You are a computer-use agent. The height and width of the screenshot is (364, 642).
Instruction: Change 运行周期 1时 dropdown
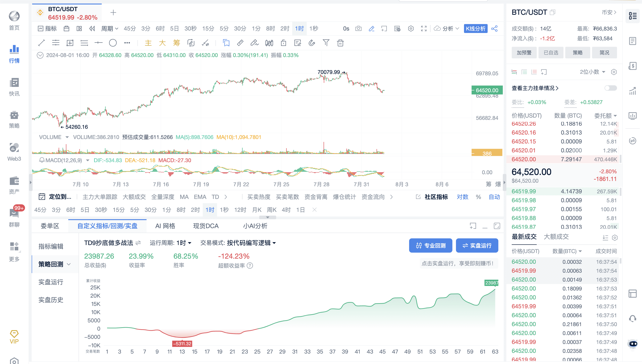click(x=184, y=243)
